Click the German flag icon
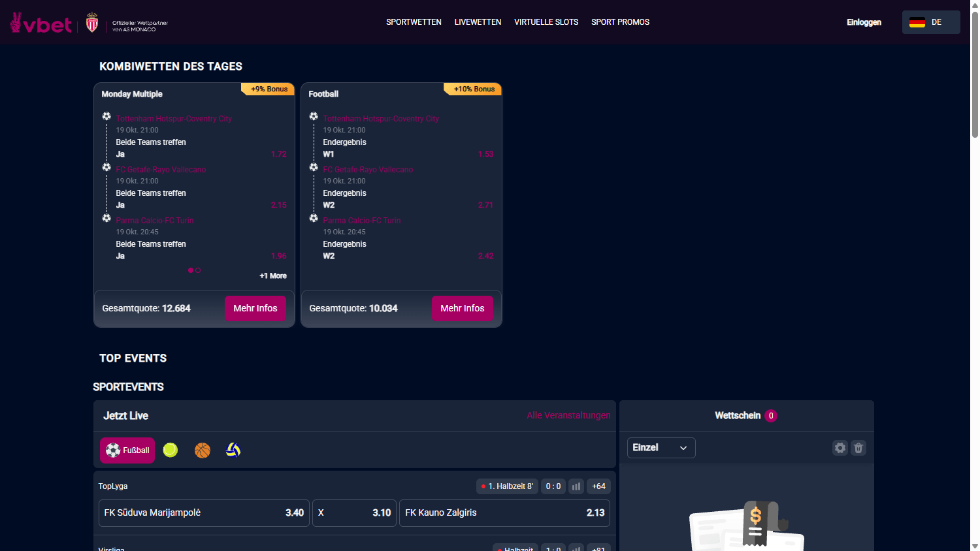The width and height of the screenshot is (980, 551). pyautogui.click(x=917, y=22)
